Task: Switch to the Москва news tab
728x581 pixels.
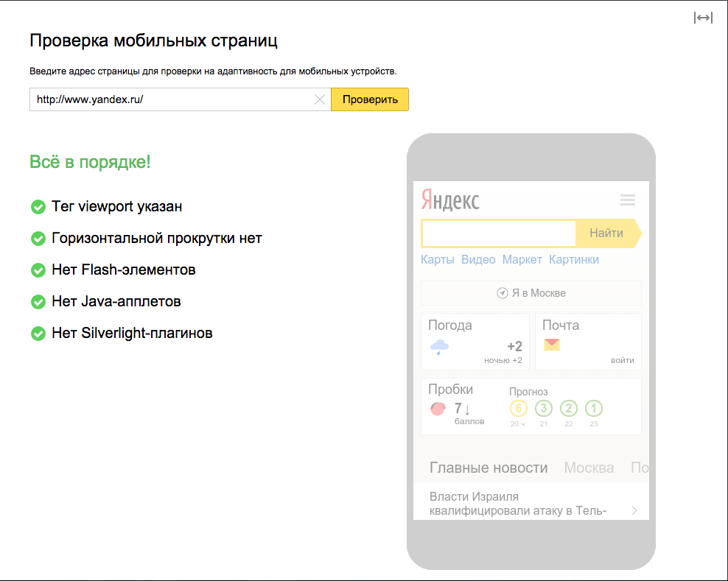Action: point(589,467)
